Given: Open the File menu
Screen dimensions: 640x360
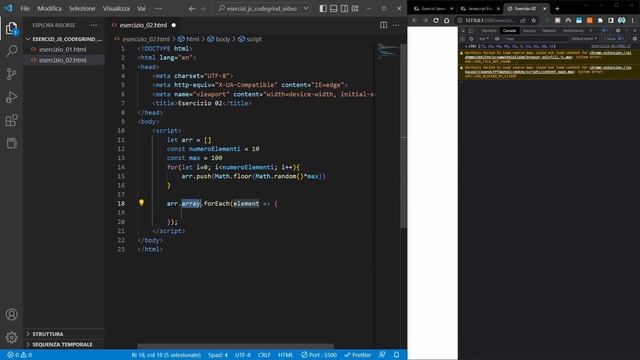Looking at the screenshot, I should click(25, 8).
